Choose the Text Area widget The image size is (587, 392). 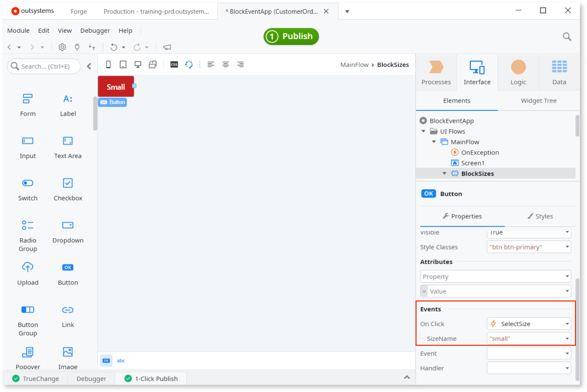[x=68, y=147]
